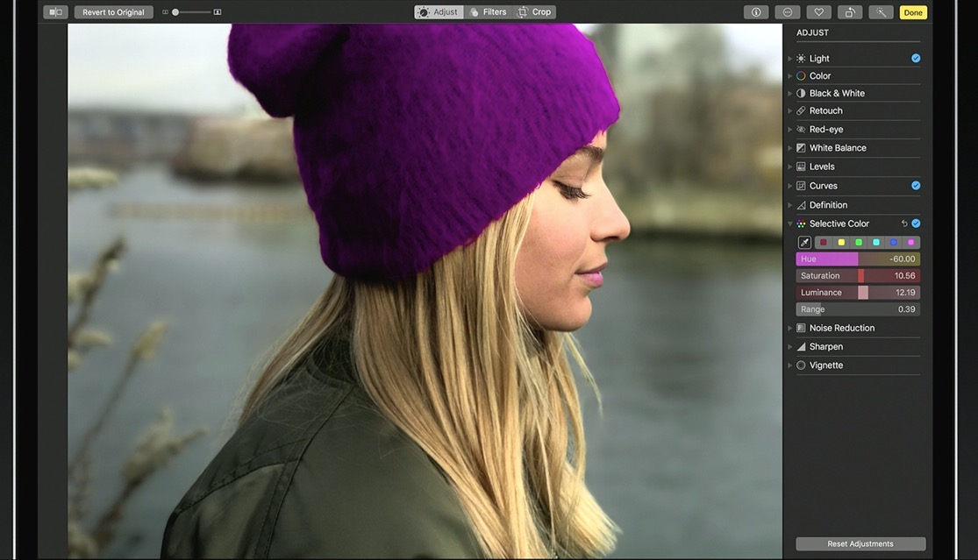The height and width of the screenshot is (560, 978).
Task: Rotate the photo counterclockwise
Action: pyautogui.click(x=850, y=12)
